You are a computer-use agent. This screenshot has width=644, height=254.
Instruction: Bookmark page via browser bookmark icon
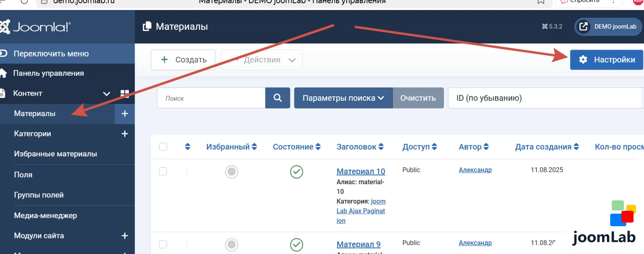(x=541, y=2)
